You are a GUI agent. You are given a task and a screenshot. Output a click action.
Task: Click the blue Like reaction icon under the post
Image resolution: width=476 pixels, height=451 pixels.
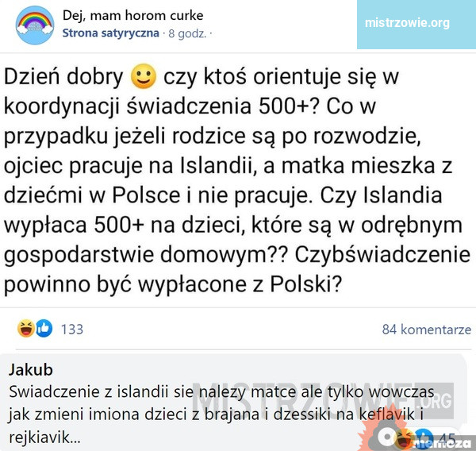pyautogui.click(x=43, y=329)
